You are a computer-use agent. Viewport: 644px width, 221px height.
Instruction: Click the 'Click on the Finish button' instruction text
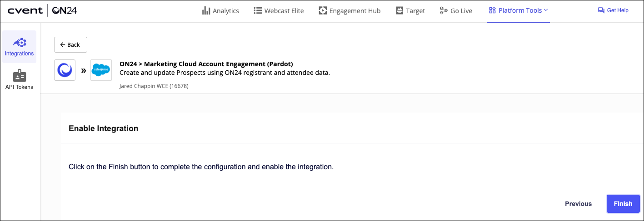click(x=201, y=167)
